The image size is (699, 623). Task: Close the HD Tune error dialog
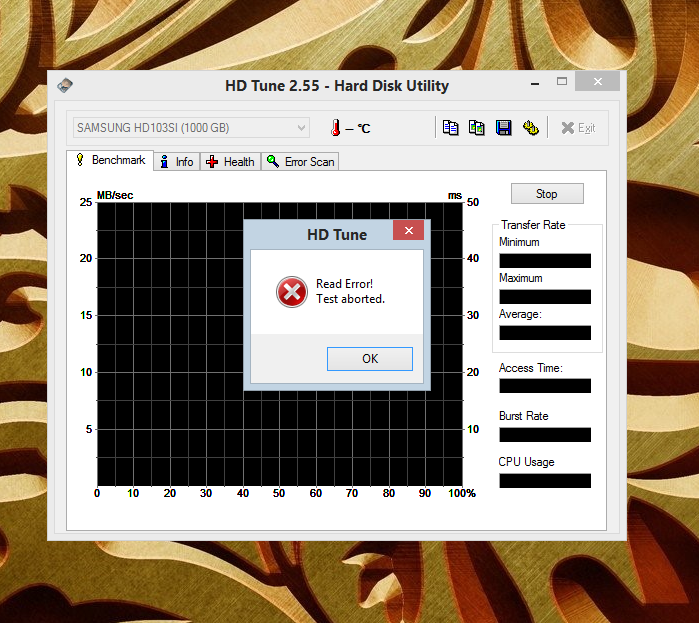tap(408, 230)
